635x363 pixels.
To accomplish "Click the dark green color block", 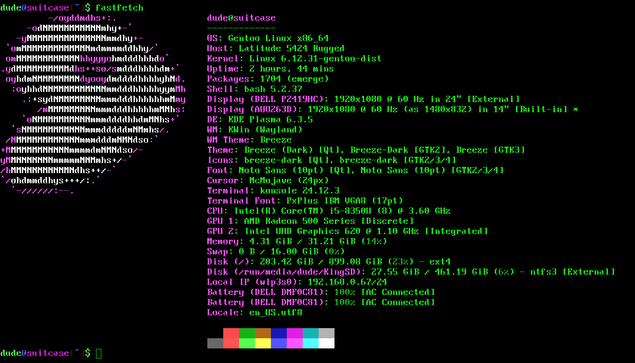I will 247,333.
